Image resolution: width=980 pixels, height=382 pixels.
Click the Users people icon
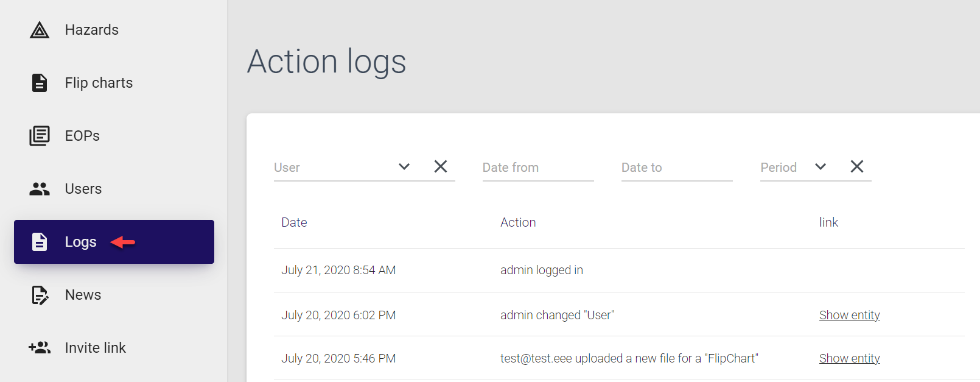point(40,189)
